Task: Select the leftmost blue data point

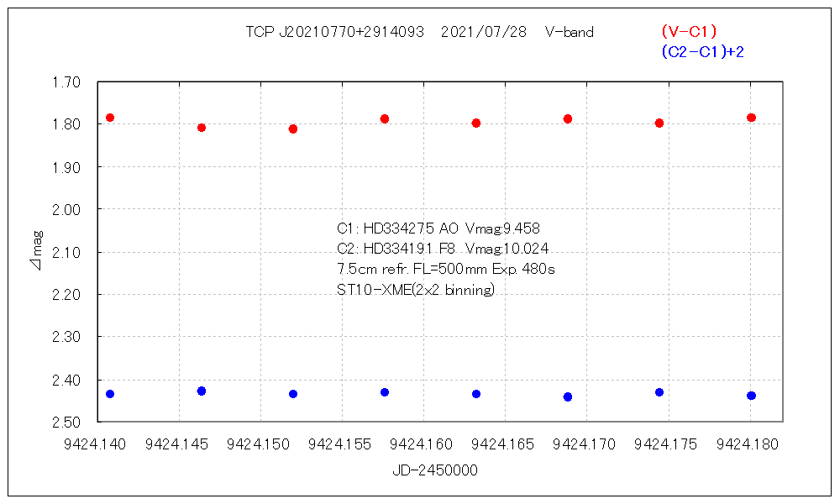Action: point(110,394)
